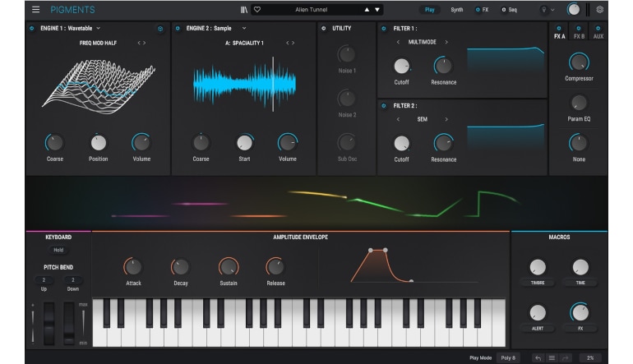Toggle the Utility engine power button
The height and width of the screenshot is (364, 633).
click(x=323, y=28)
